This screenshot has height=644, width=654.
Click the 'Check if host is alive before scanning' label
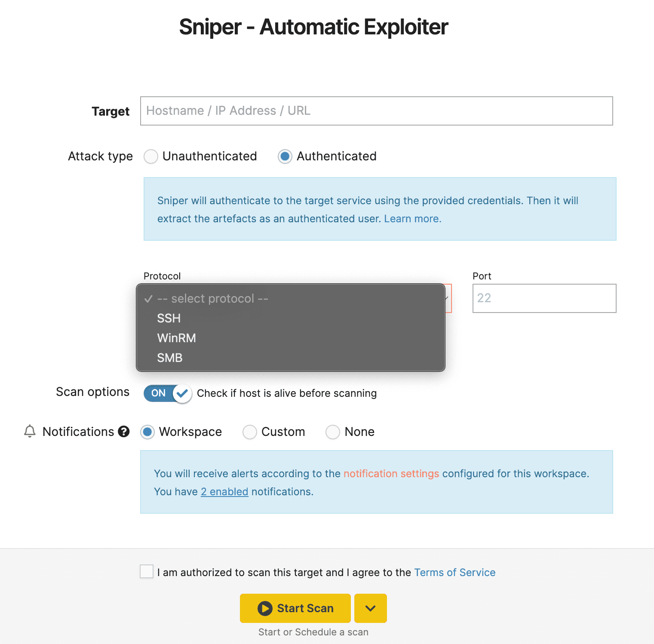point(287,393)
